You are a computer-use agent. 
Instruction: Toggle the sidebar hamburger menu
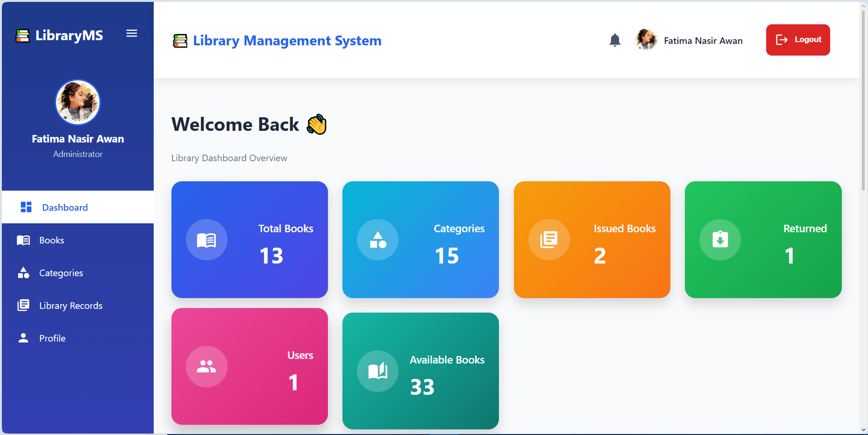[x=132, y=33]
